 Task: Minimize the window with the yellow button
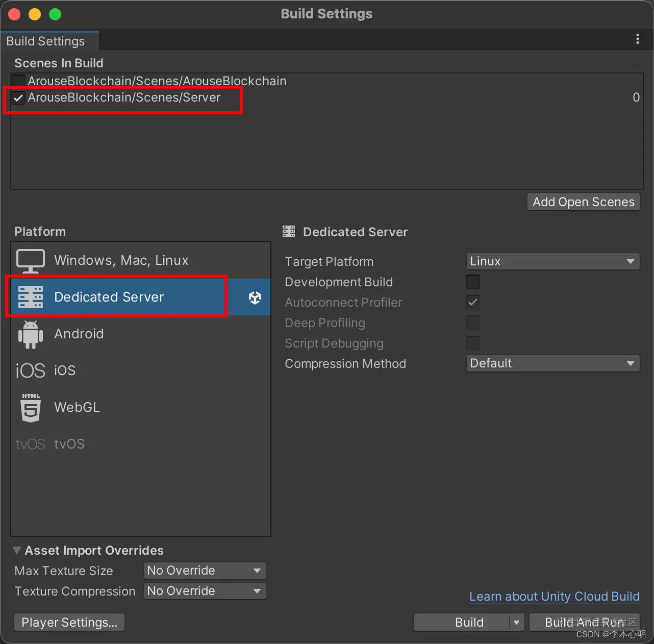[x=35, y=14]
